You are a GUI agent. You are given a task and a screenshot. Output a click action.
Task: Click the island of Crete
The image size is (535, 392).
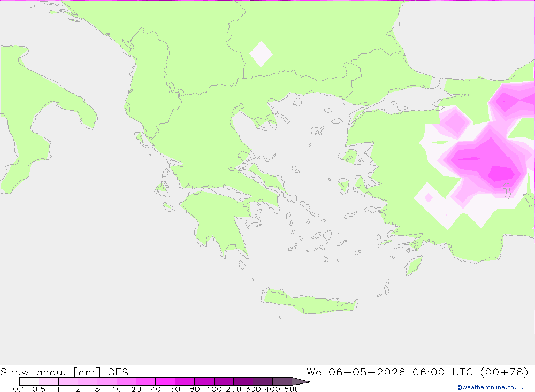tap(309, 301)
